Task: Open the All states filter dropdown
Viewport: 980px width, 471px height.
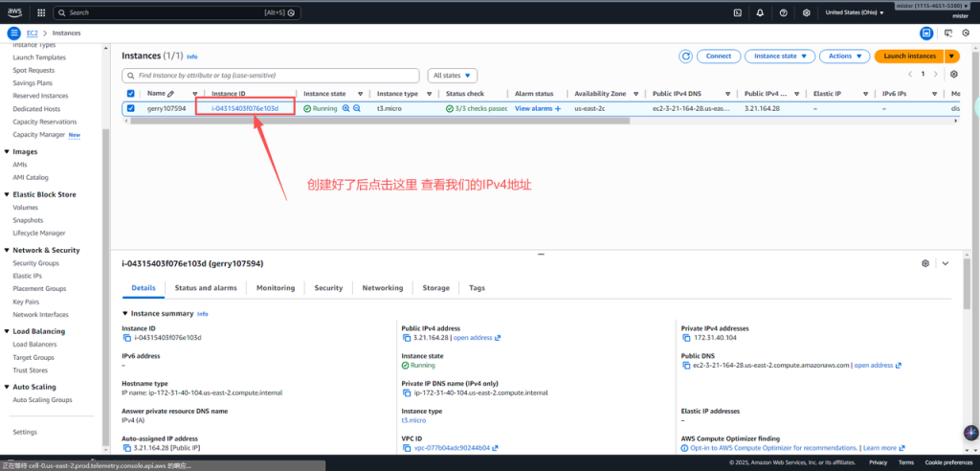Action: click(x=453, y=75)
